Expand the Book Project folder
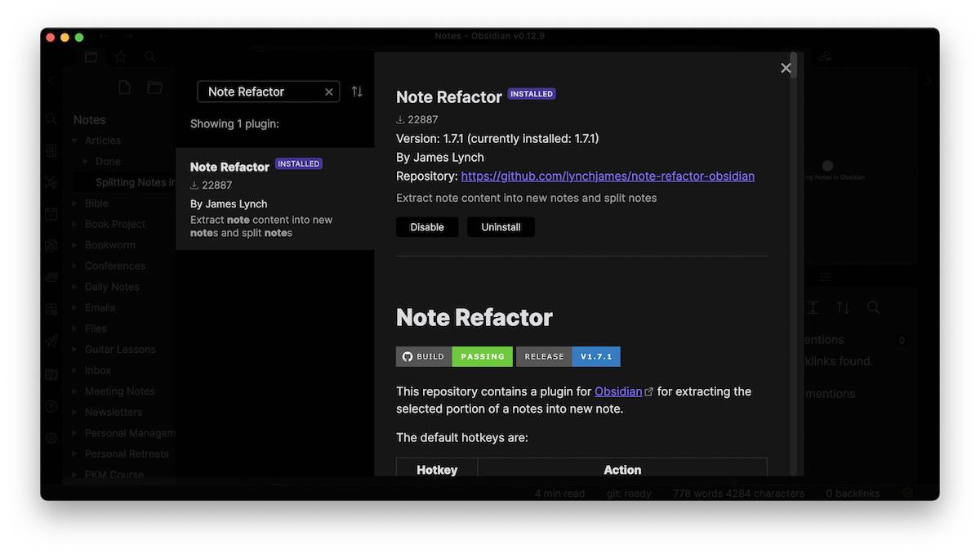 tap(74, 224)
